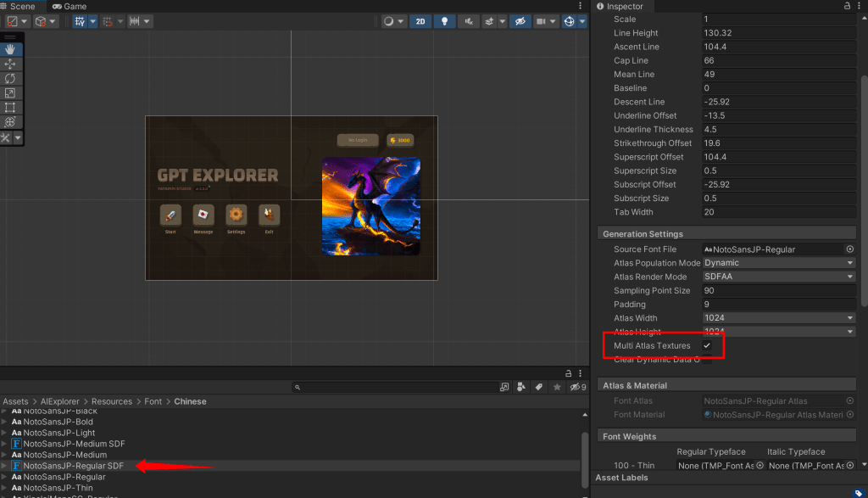Viewport: 868px width, 498px height.
Task: Toggle the Gizmos globe icon
Action: point(569,21)
